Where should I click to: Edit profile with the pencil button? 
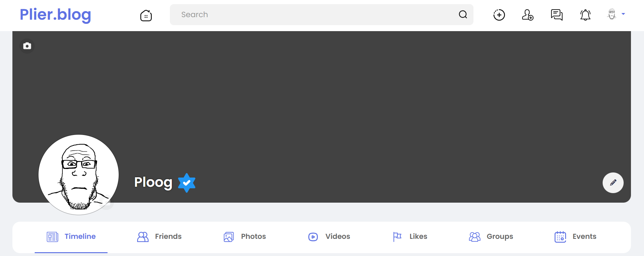[x=613, y=183]
